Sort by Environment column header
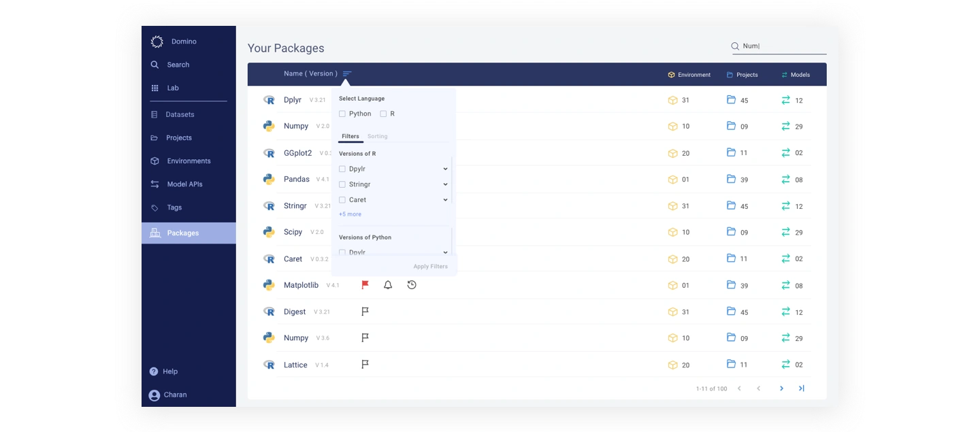The width and height of the screenshot is (980, 432). point(689,75)
